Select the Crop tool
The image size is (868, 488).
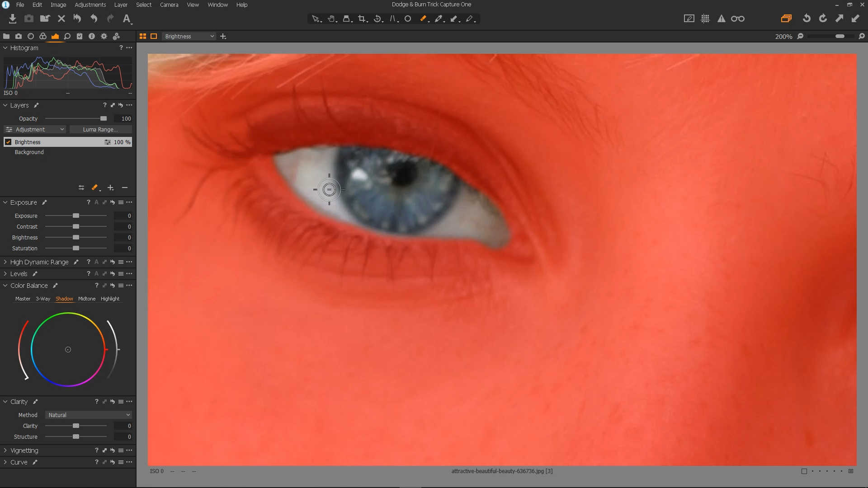[x=362, y=19]
